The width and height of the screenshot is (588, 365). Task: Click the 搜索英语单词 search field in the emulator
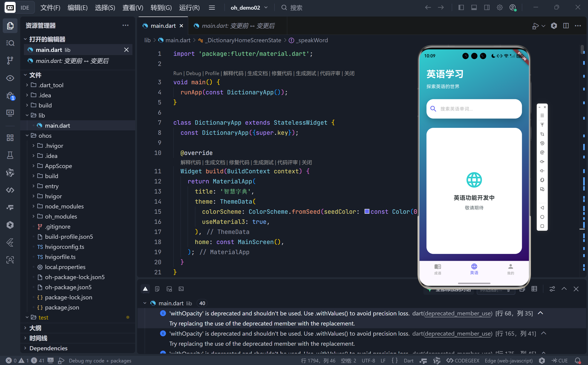coord(474,109)
